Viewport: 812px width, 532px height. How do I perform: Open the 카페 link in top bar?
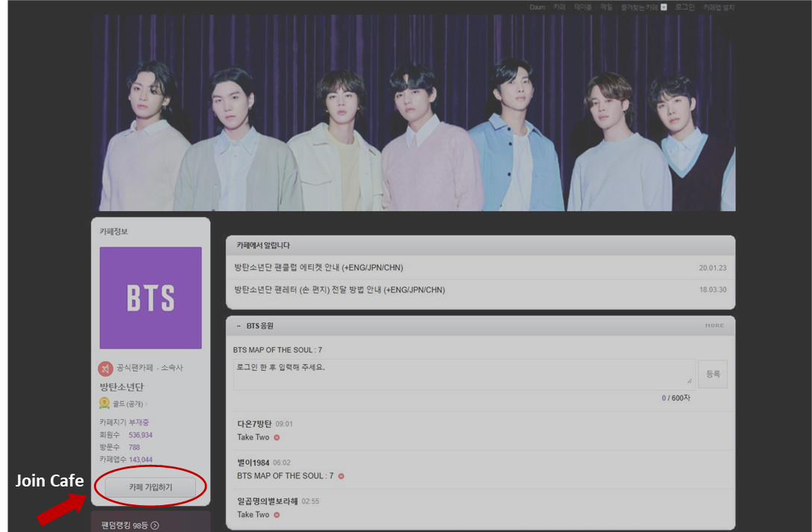click(x=559, y=7)
